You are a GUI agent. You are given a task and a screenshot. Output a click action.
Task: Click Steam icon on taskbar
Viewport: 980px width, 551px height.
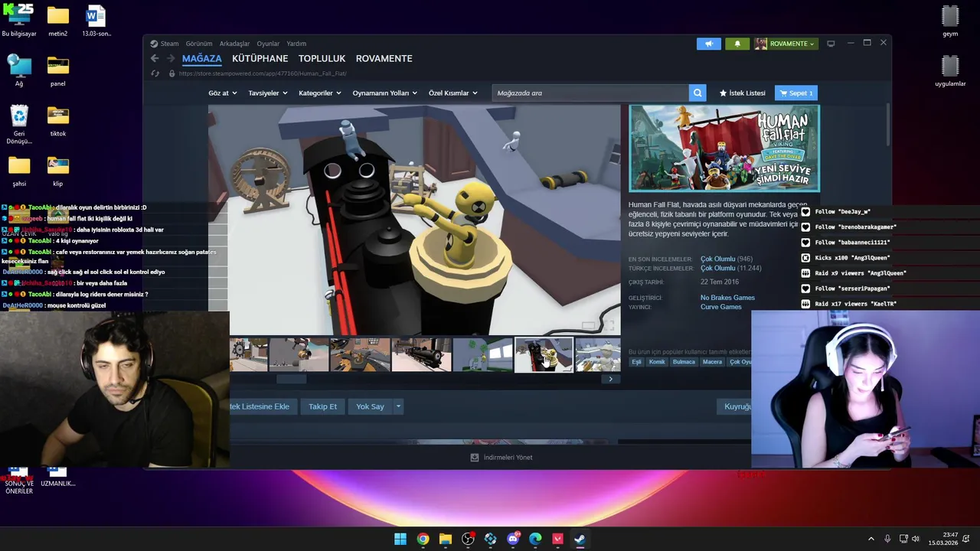click(580, 539)
